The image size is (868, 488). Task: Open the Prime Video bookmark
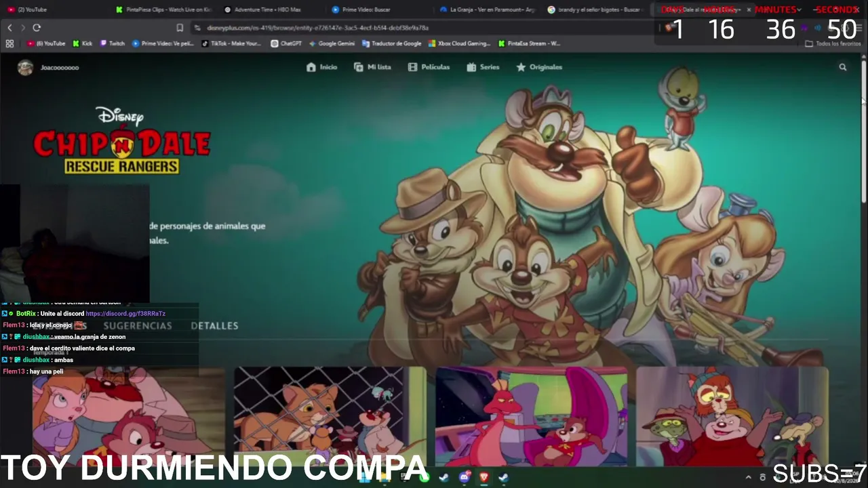[x=163, y=43]
